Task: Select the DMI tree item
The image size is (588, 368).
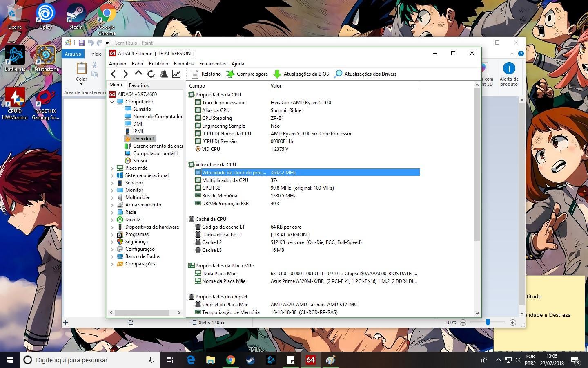Action: coord(138,124)
